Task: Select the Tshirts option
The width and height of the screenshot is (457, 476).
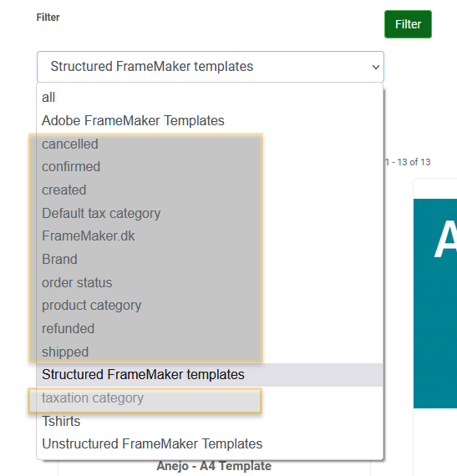Action: [210, 421]
